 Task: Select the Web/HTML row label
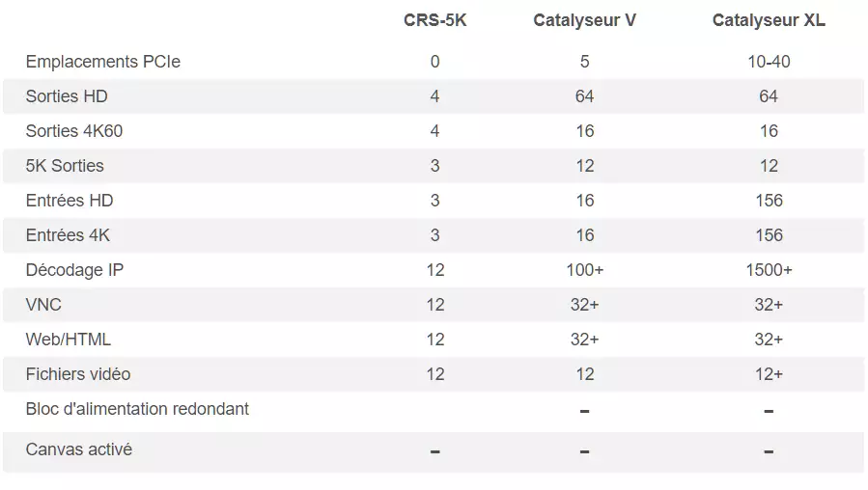coord(69,339)
